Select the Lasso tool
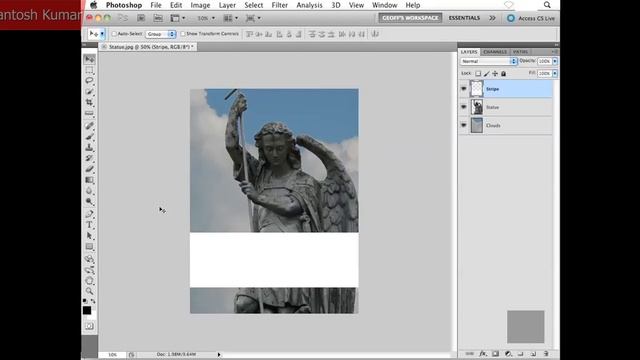 89,81
